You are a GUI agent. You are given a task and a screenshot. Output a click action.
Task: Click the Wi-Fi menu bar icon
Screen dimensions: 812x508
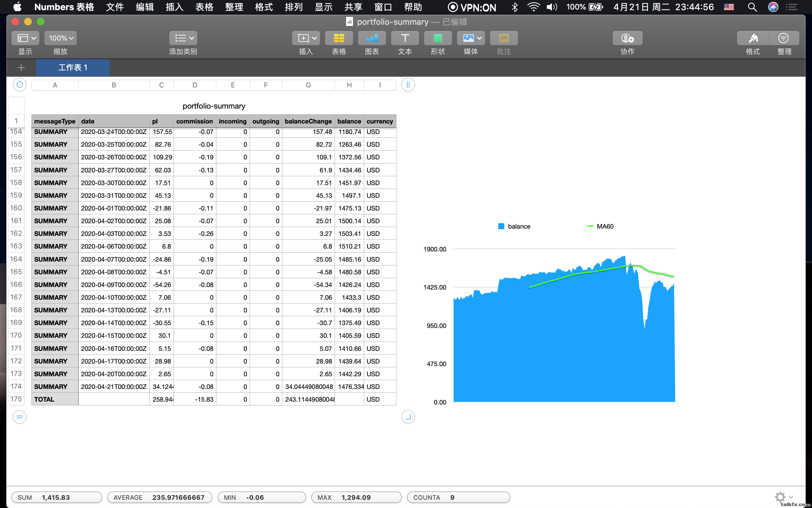533,7
